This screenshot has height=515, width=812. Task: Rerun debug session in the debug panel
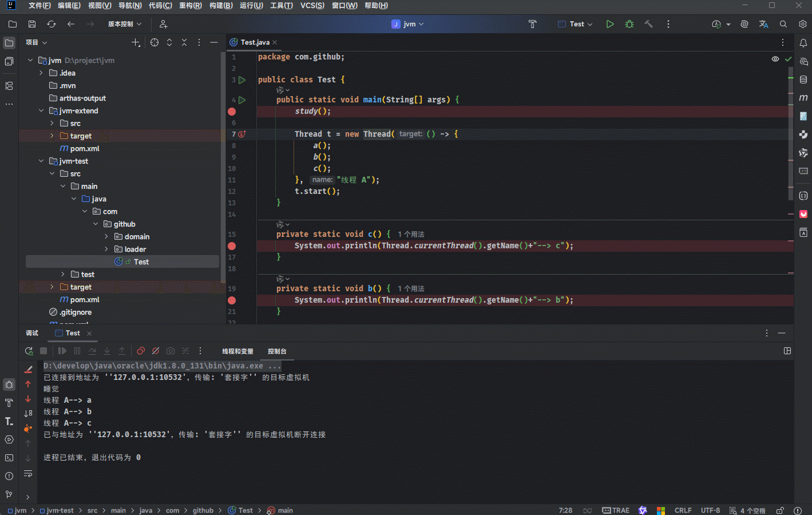pyautogui.click(x=29, y=351)
